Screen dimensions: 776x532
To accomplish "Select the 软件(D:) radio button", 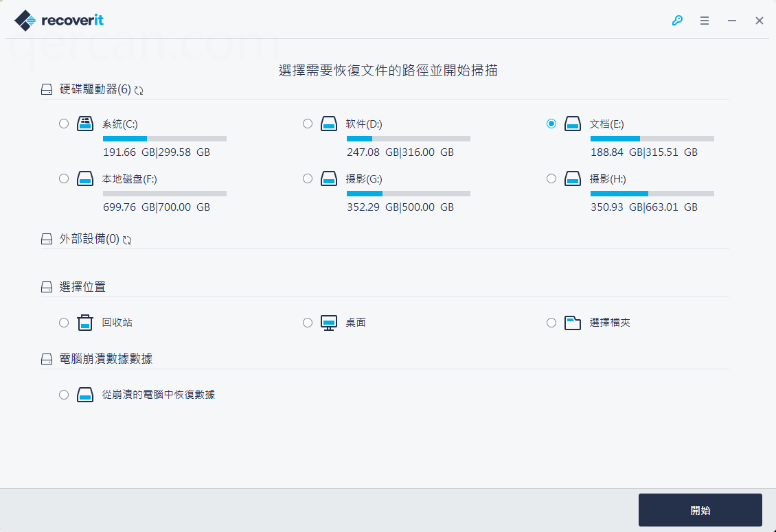I will coord(308,124).
